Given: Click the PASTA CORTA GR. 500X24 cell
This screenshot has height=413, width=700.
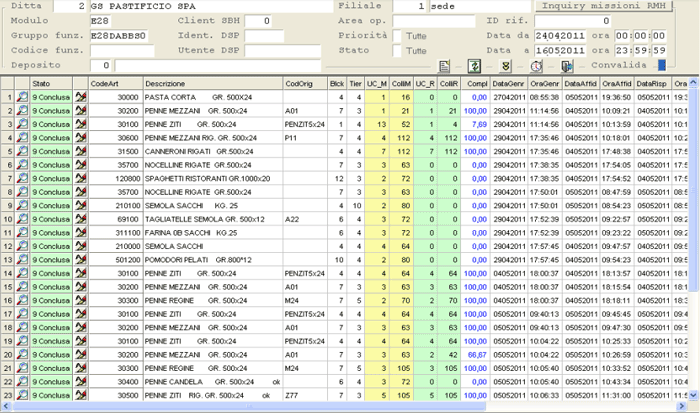Looking at the screenshot, I should coord(213,97).
